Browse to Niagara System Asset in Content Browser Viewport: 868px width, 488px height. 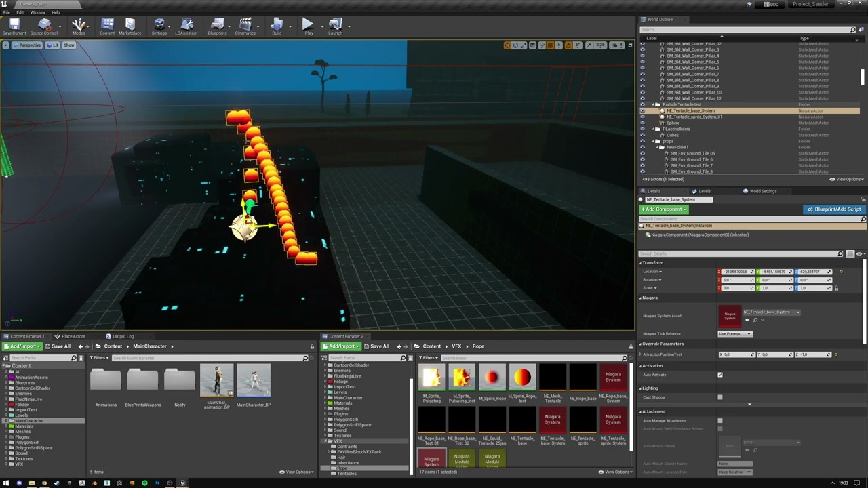tap(755, 320)
